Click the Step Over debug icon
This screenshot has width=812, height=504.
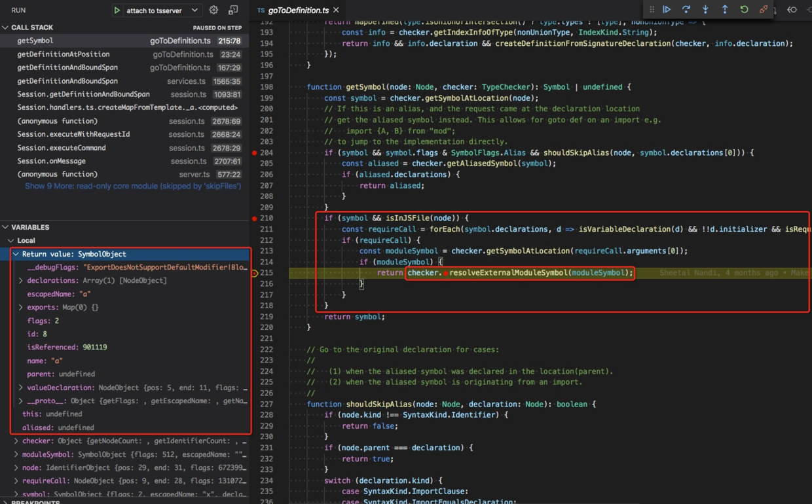(686, 10)
